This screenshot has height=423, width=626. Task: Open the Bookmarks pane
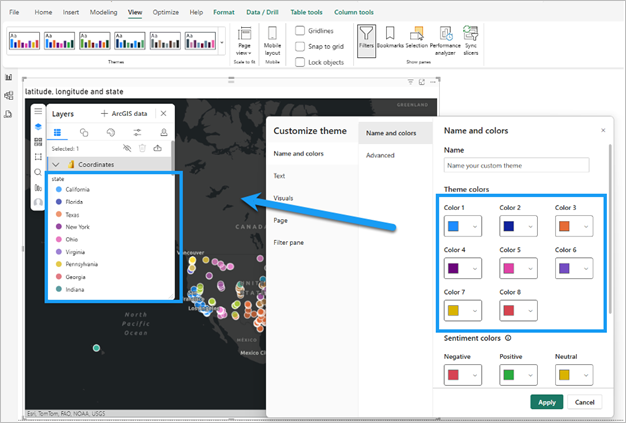pos(390,46)
